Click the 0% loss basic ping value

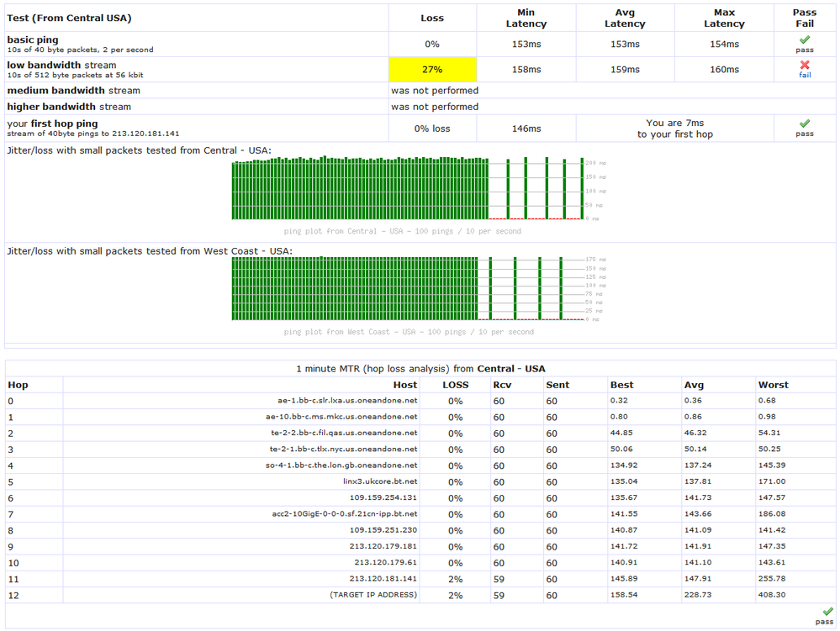[432, 44]
